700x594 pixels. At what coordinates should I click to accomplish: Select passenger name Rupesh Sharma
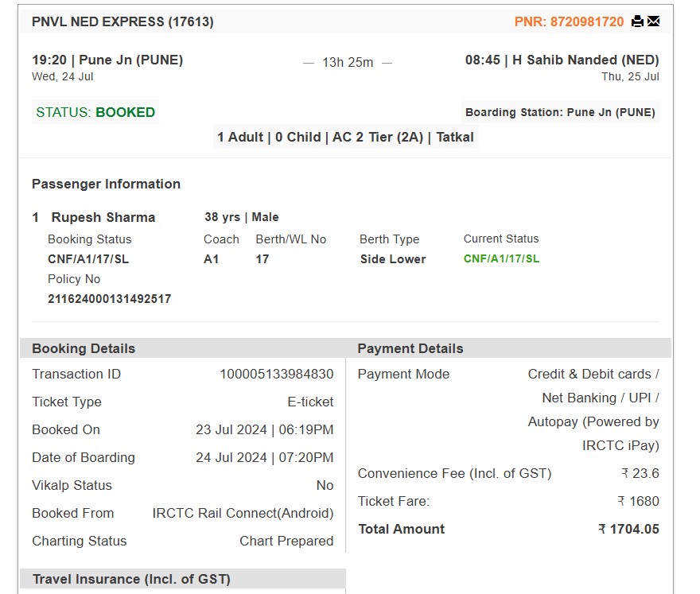[103, 217]
